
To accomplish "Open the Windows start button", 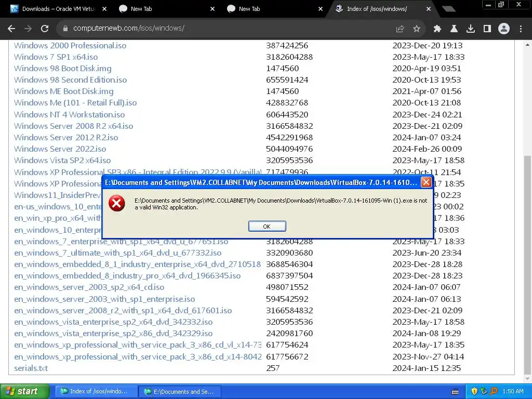I will click(x=25, y=391).
